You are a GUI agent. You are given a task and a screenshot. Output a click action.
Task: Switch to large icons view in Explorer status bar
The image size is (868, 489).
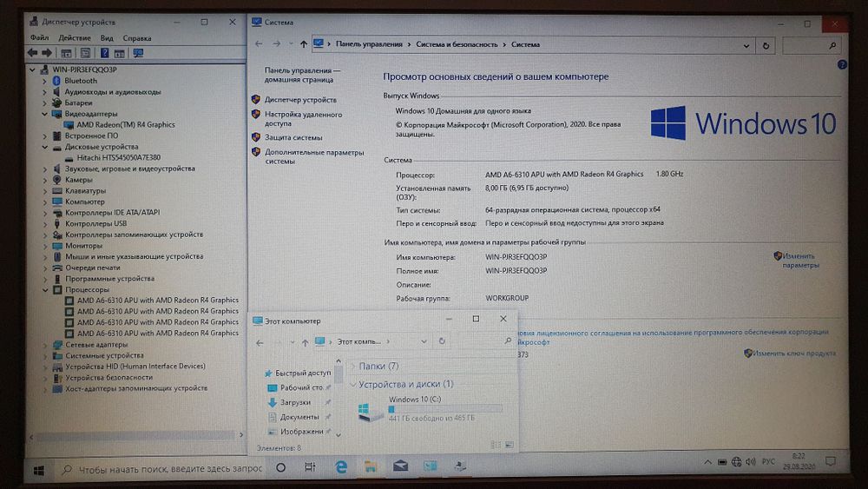[x=510, y=445]
